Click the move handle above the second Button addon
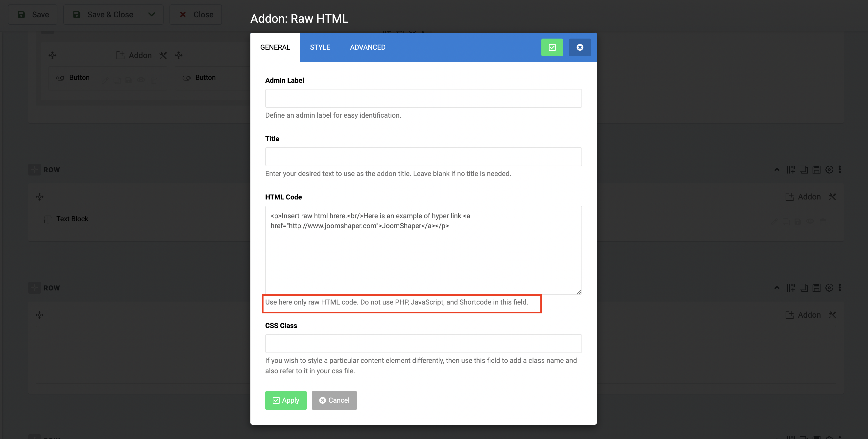Viewport: 868px width, 439px height. [x=179, y=55]
